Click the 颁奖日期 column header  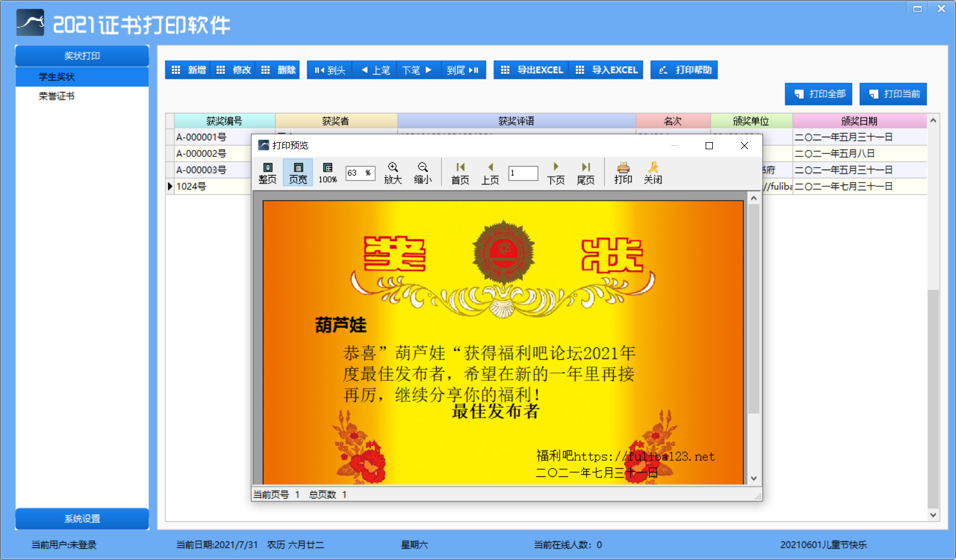860,121
